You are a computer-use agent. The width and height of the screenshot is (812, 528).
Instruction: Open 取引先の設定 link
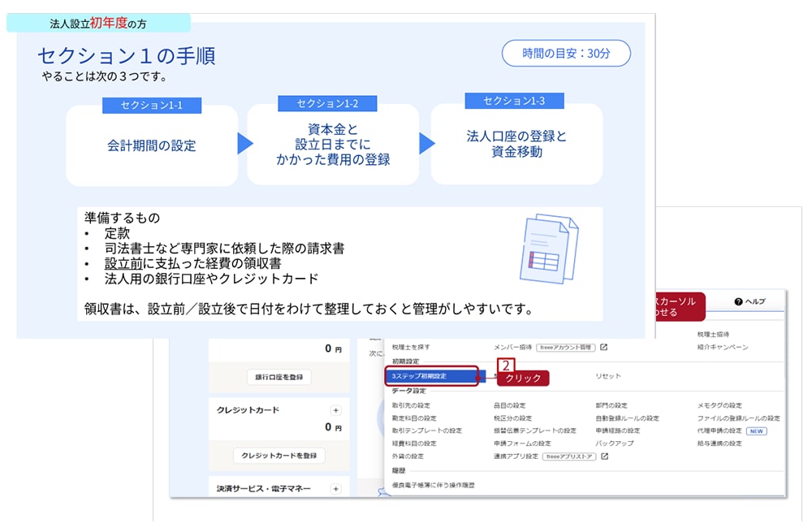pyautogui.click(x=411, y=405)
